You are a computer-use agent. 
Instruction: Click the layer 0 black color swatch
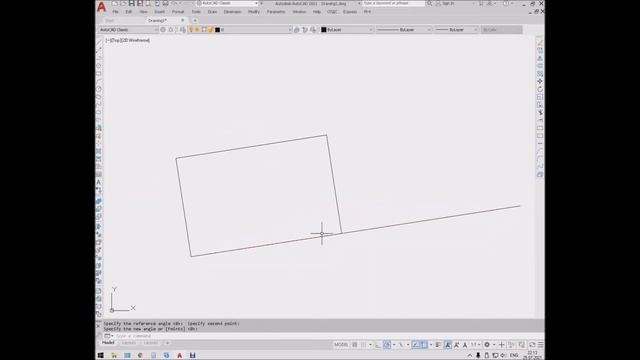tap(217, 30)
